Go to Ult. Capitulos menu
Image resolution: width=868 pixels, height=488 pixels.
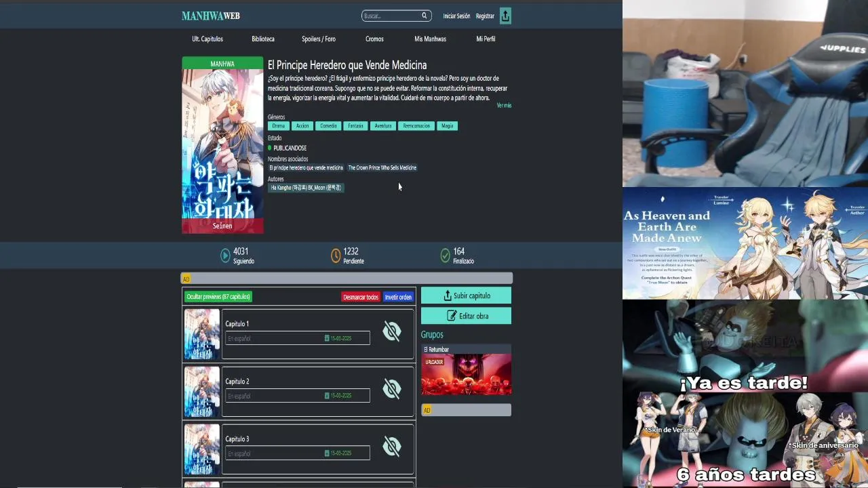pyautogui.click(x=208, y=39)
